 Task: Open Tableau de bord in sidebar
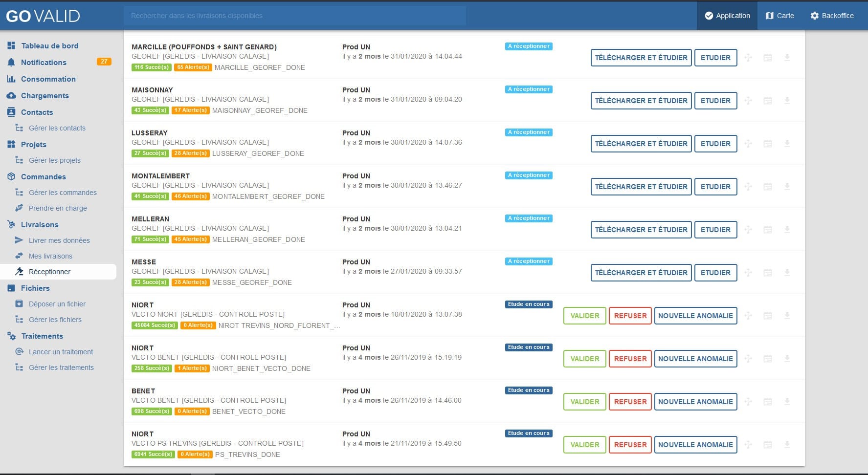tap(49, 46)
